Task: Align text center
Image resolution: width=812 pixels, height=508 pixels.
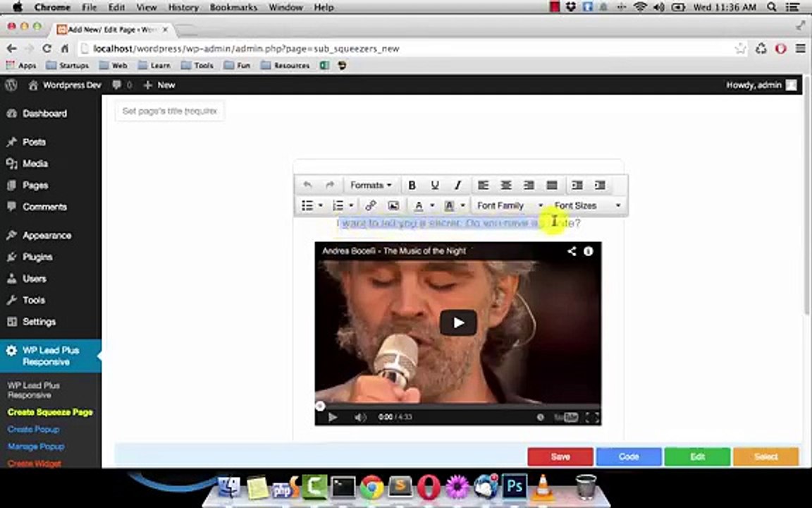Action: point(506,185)
